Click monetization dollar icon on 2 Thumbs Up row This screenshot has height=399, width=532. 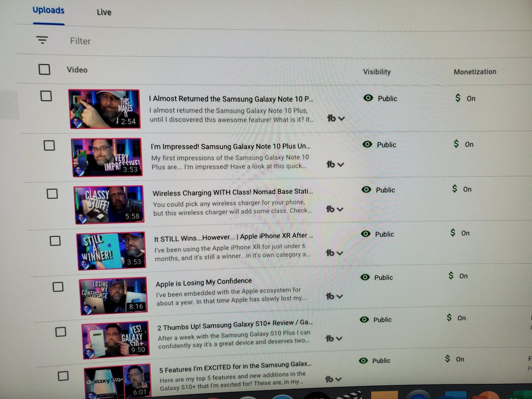(449, 317)
